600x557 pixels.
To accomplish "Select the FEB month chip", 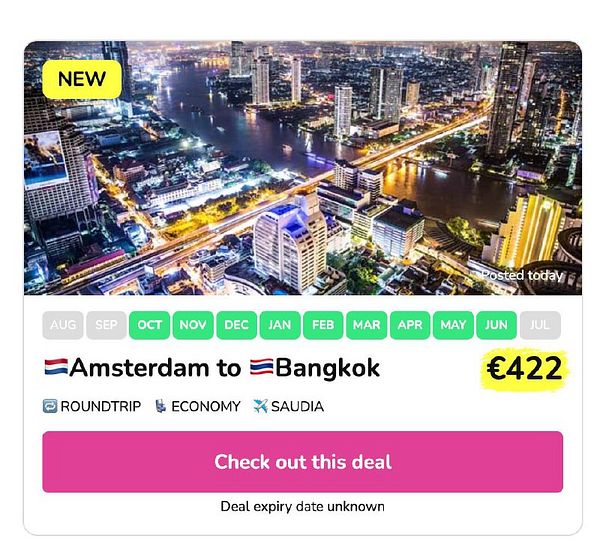I will pos(323,325).
